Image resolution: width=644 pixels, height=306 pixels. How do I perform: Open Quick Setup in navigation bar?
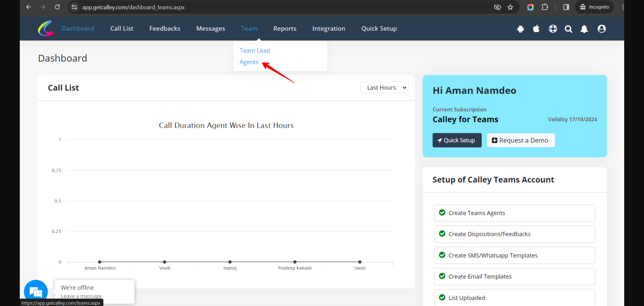379,29
